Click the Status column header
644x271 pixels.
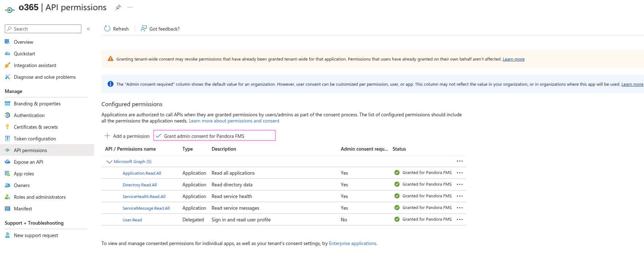tap(399, 149)
